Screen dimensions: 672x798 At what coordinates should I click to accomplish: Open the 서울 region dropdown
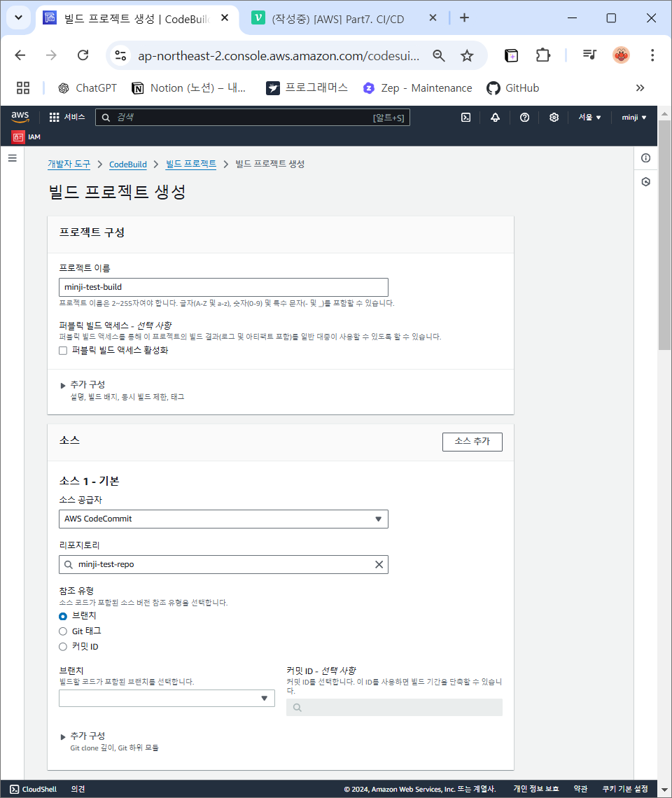[x=589, y=118]
